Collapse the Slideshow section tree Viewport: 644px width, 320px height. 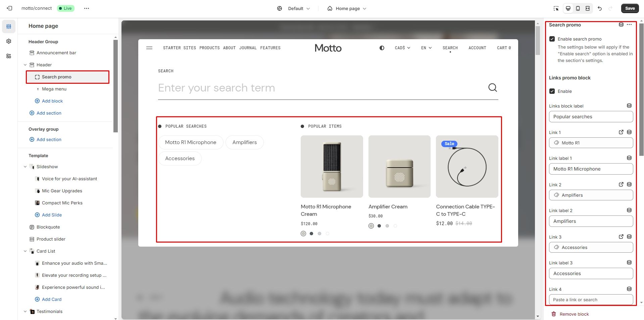click(25, 167)
